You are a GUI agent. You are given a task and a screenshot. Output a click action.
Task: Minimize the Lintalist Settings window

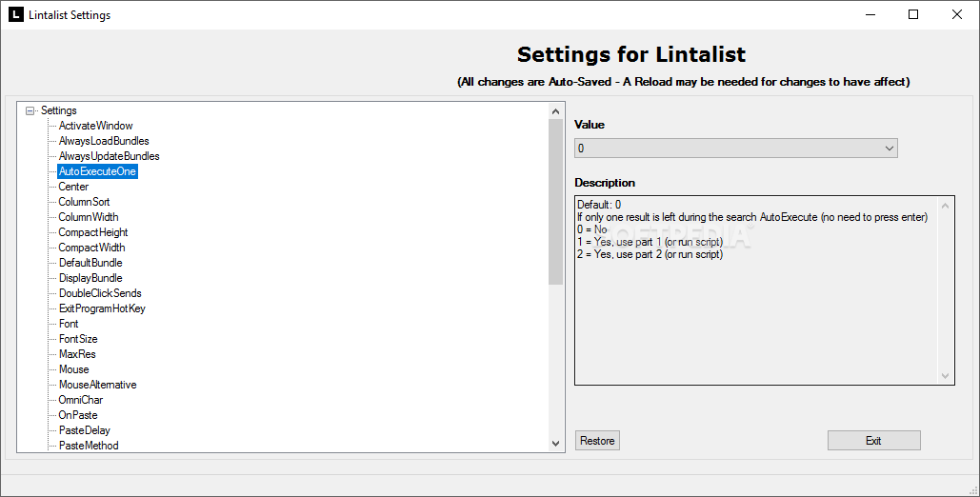[x=870, y=14]
